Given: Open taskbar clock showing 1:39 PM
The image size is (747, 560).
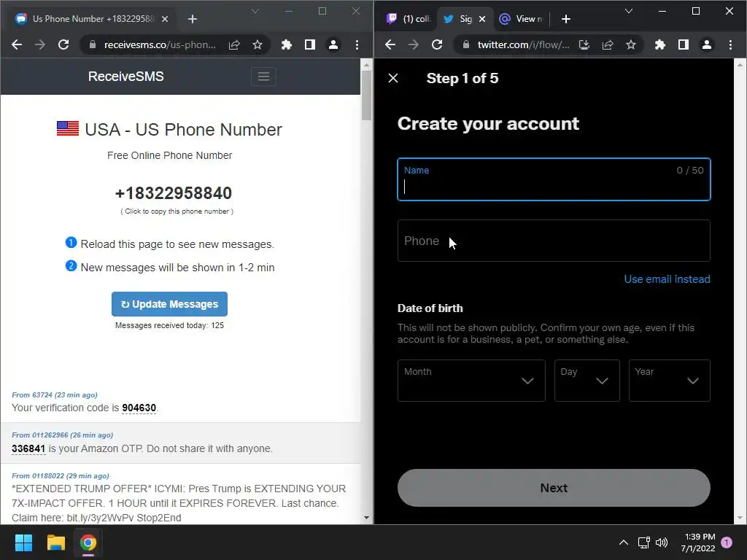Looking at the screenshot, I should point(698,542).
